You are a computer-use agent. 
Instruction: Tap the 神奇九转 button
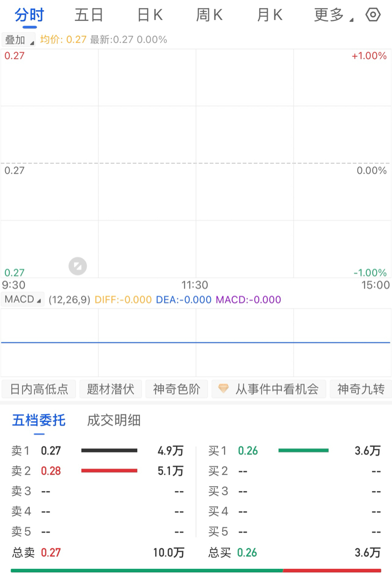[361, 389]
